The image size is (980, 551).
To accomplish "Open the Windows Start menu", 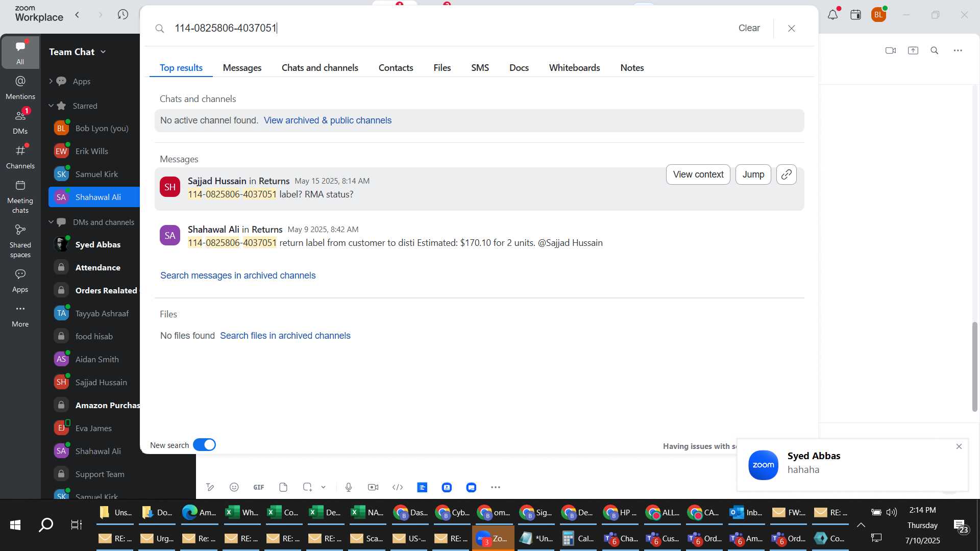I will pyautogui.click(x=15, y=524).
